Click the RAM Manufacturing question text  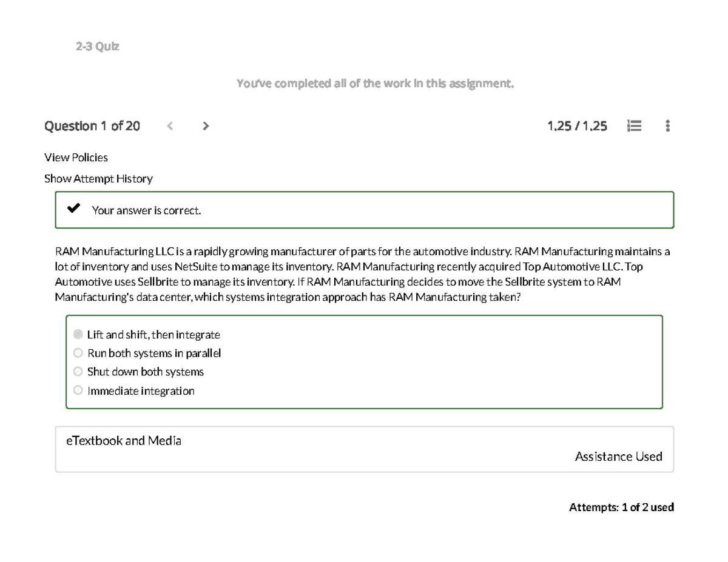coord(363,275)
